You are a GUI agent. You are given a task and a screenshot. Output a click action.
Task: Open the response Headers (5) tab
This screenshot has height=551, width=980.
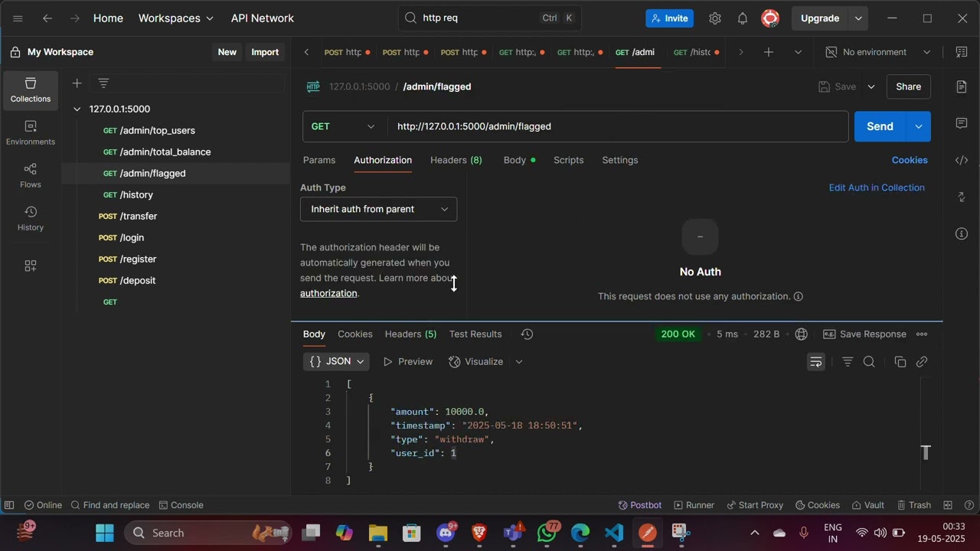(x=410, y=334)
